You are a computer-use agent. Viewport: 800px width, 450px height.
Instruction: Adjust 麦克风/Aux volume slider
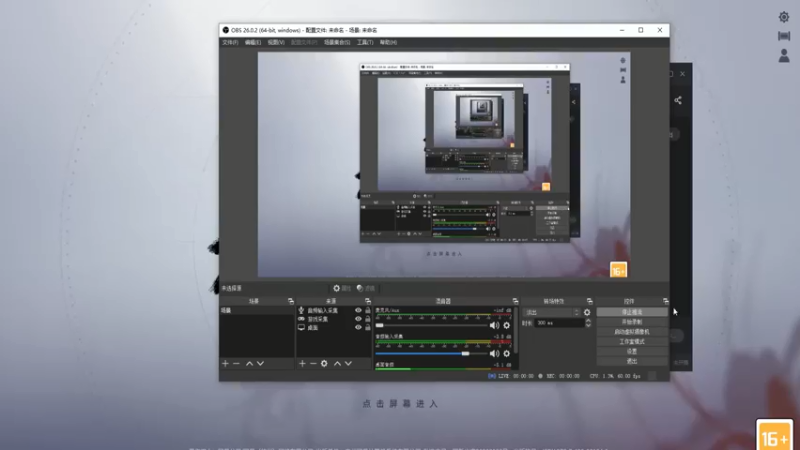(432, 325)
